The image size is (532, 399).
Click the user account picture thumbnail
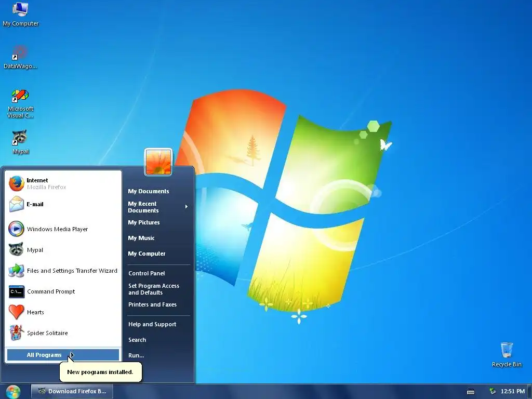[x=158, y=162]
